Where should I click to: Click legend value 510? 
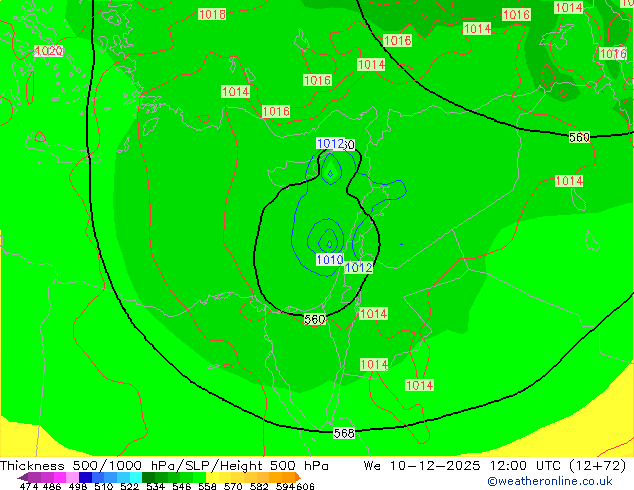[104, 486]
